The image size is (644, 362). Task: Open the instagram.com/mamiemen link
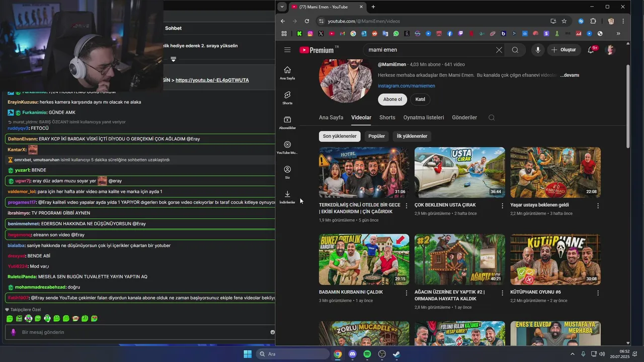point(407,86)
